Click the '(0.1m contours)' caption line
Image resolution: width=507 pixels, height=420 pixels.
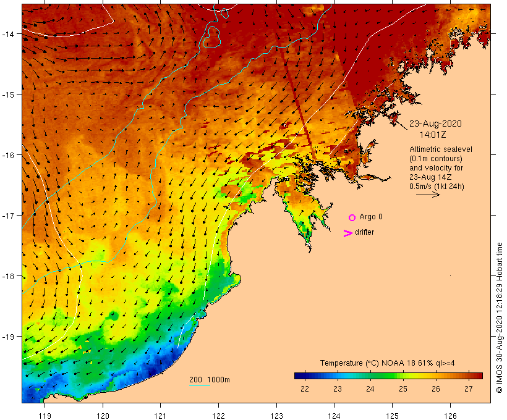click(x=435, y=159)
